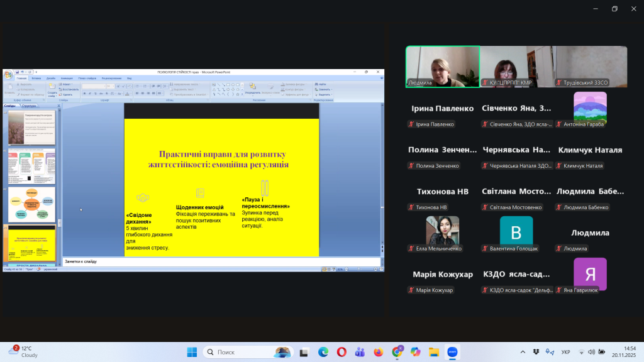Select Элла Мельниченко's video thumbnail
The image size is (644, 362).
(x=442, y=230)
